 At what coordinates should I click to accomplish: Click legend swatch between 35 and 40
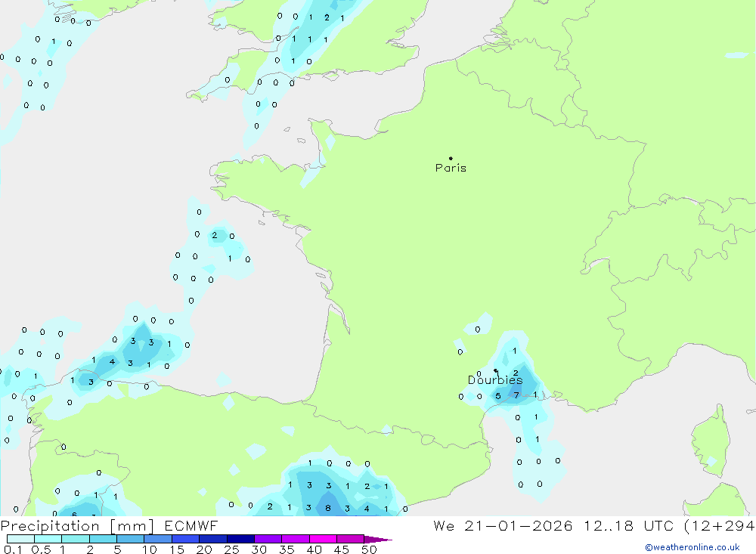(296, 539)
